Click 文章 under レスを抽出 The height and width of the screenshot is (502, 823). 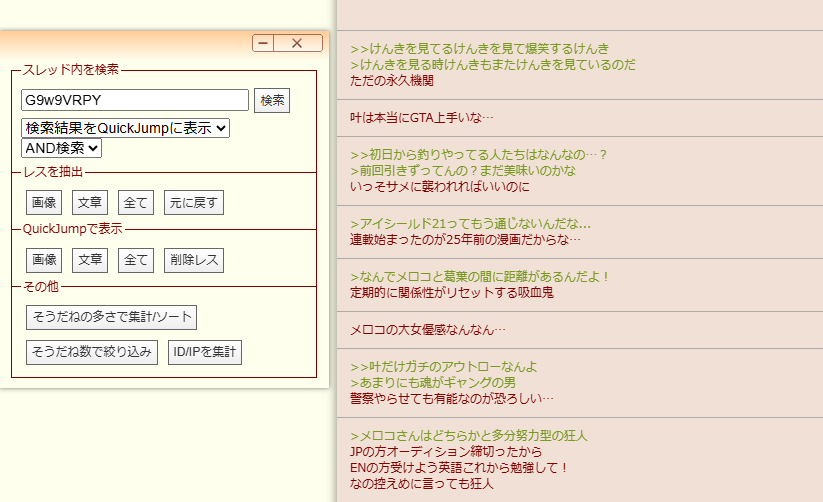(x=90, y=203)
